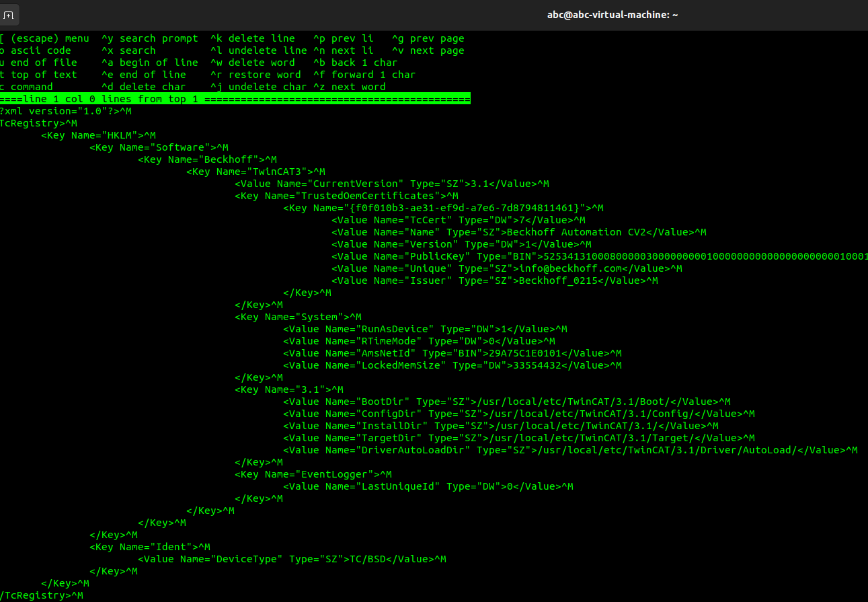The width and height of the screenshot is (868, 602).
Task: Select the "^l undelete line" help entry
Action: pos(259,50)
